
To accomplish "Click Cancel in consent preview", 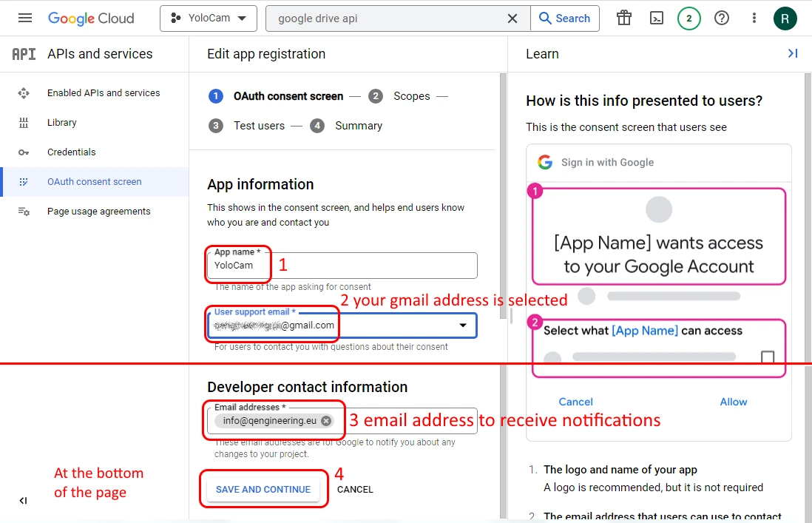I will (575, 402).
